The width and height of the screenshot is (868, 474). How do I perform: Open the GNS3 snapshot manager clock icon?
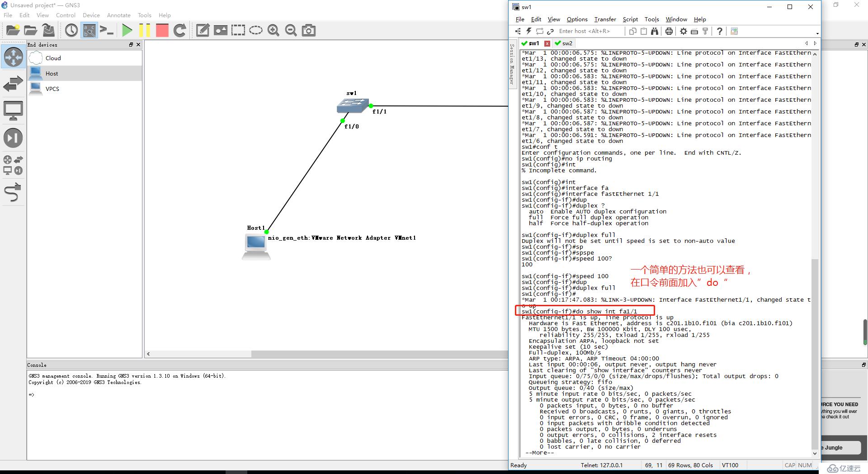click(x=71, y=30)
